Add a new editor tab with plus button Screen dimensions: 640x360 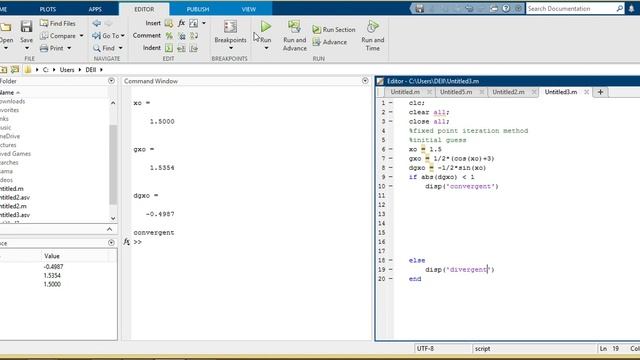click(600, 92)
